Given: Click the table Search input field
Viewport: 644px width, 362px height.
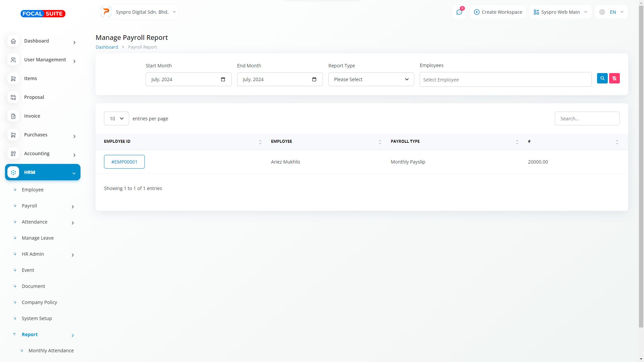Looking at the screenshot, I should click(587, 119).
